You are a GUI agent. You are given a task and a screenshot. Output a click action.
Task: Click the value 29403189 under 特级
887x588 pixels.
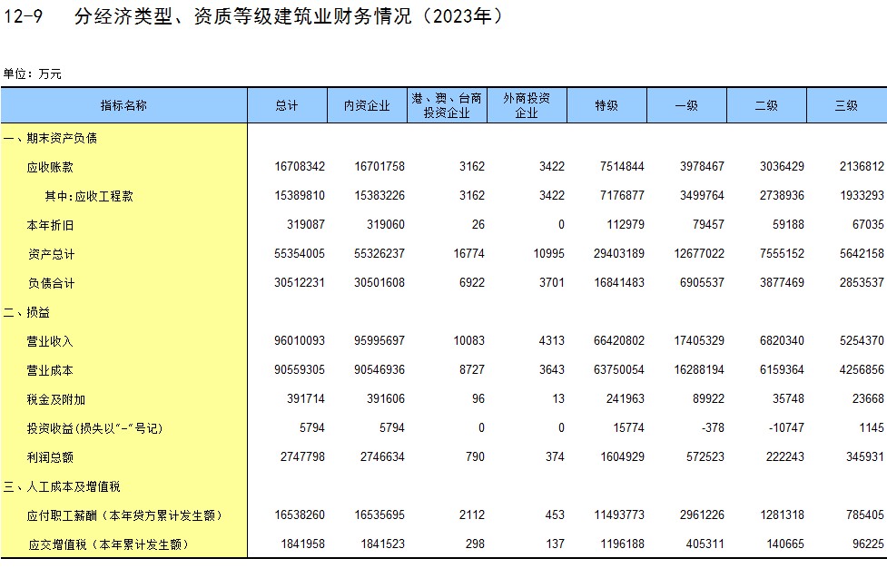coord(619,254)
